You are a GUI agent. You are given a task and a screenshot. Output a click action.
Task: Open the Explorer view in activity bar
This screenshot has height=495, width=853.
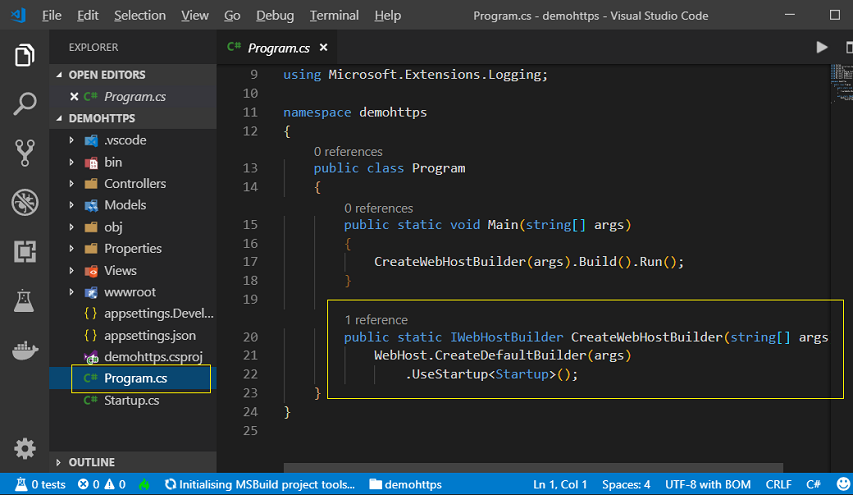(24, 55)
